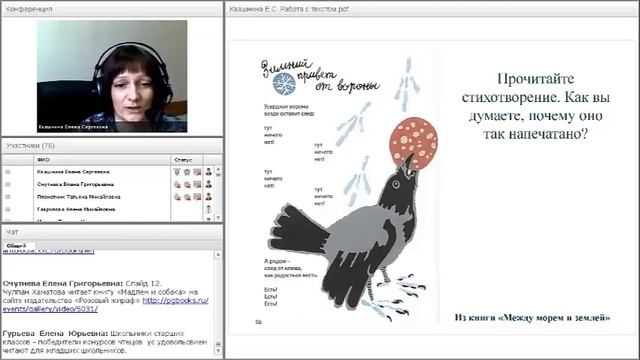This screenshot has height=360, width=640.
Task: Click caption 'Из книги «Между морем и землей»'
Action: pos(532,318)
